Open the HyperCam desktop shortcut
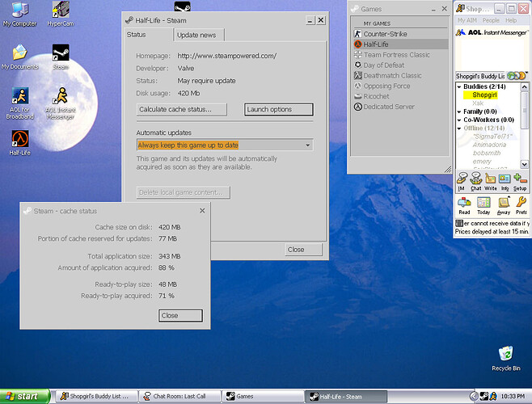Viewport: 532px width, 404px height. tap(61, 14)
